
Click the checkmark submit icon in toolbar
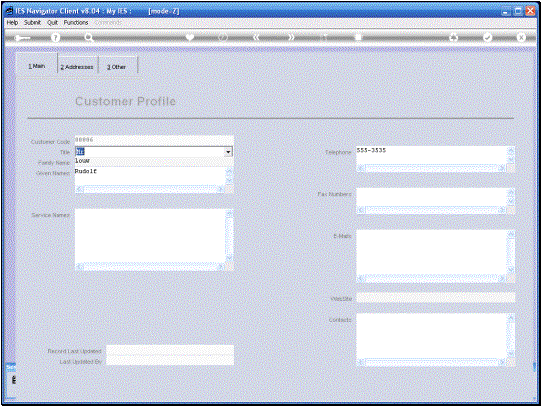[x=487, y=37]
